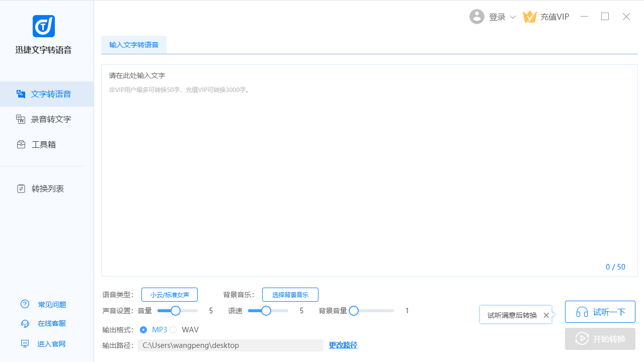
Task: Click the 充值VIP crown icon
Action: 529,17
